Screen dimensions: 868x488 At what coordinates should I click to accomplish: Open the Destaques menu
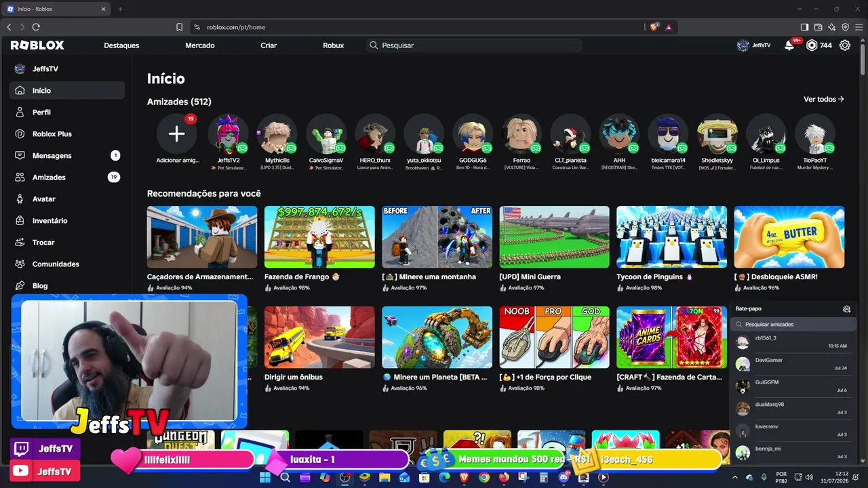pyautogui.click(x=121, y=45)
